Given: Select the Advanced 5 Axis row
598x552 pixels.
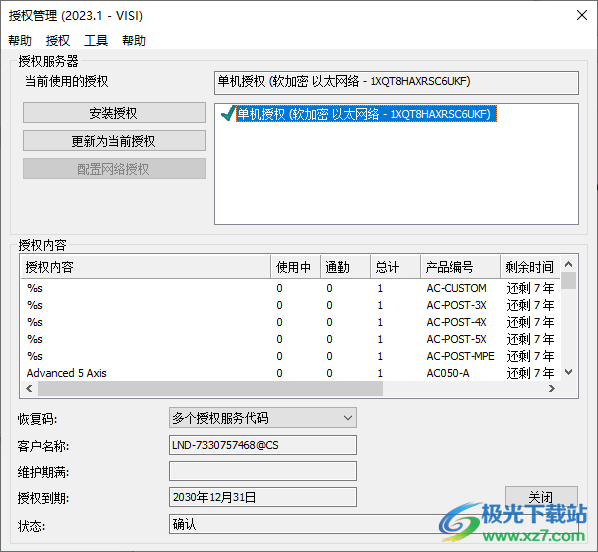Looking at the screenshot, I should click(291, 373).
